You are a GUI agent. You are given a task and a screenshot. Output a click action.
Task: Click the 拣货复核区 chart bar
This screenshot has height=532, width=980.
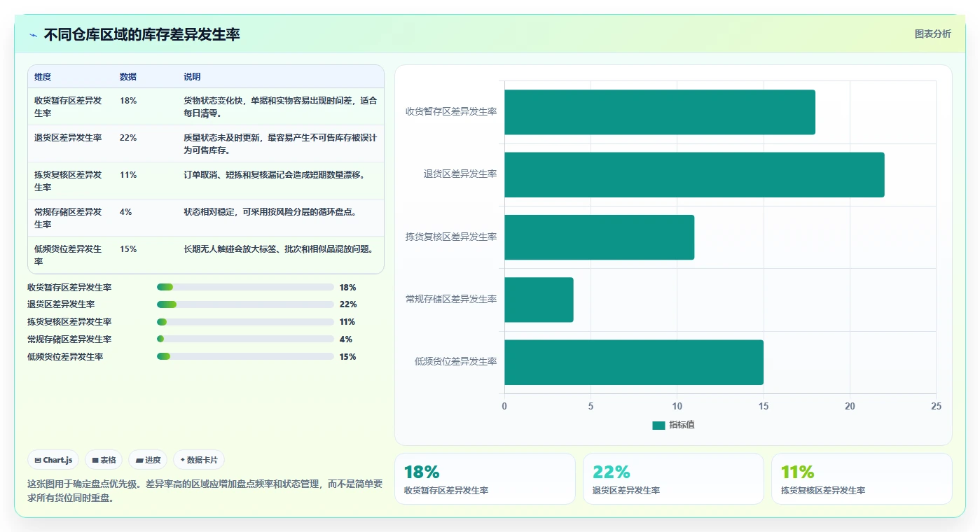(599, 237)
